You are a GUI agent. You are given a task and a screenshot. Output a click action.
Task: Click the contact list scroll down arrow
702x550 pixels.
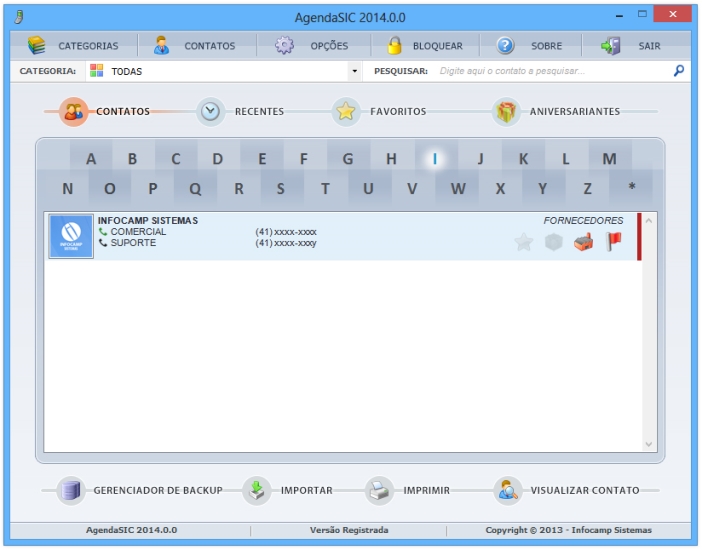pos(649,444)
